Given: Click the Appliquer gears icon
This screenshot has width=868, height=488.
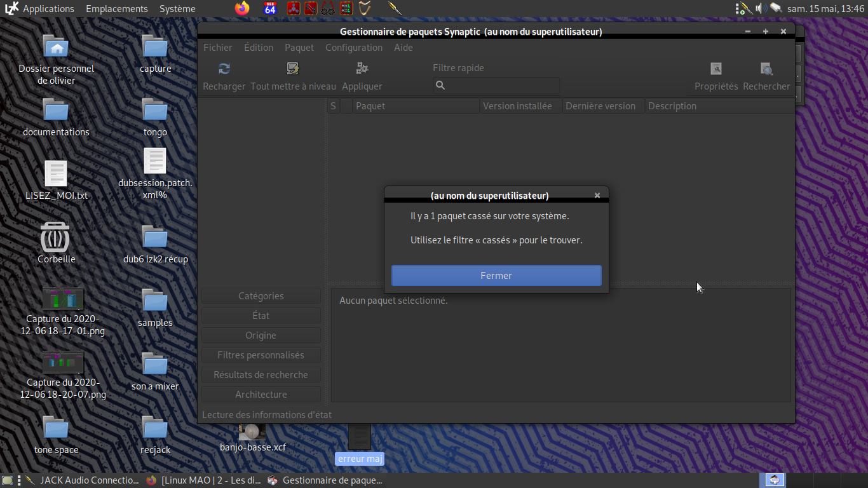Looking at the screenshot, I should pos(362,69).
